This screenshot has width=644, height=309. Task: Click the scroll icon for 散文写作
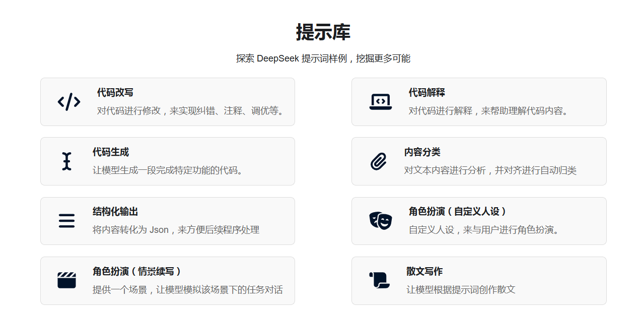click(x=379, y=280)
